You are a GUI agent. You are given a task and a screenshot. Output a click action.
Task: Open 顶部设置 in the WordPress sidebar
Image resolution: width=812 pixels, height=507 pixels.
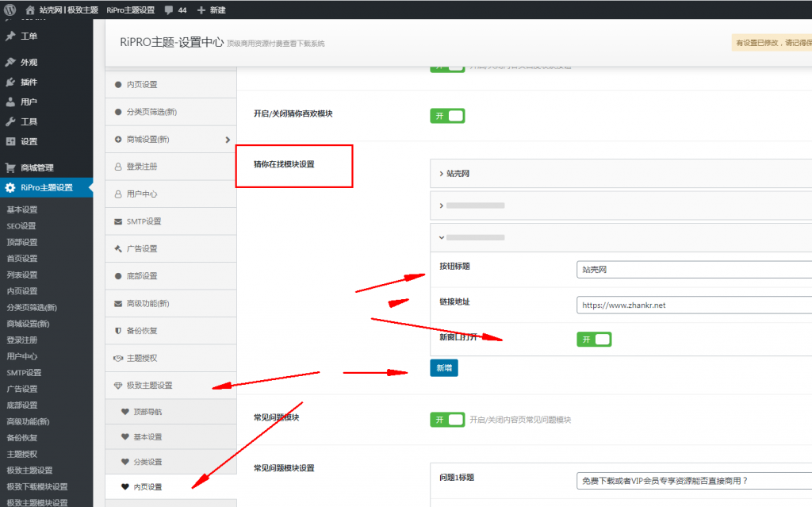pos(22,242)
